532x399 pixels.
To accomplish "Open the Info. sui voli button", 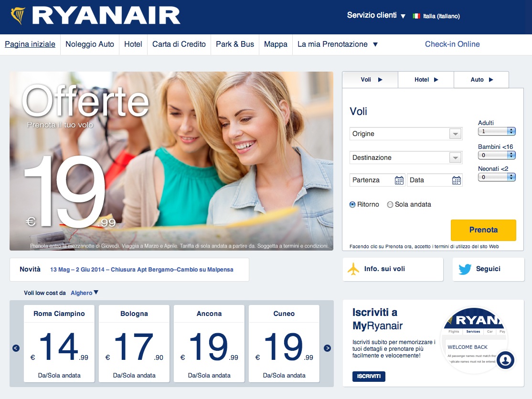I will [393, 269].
